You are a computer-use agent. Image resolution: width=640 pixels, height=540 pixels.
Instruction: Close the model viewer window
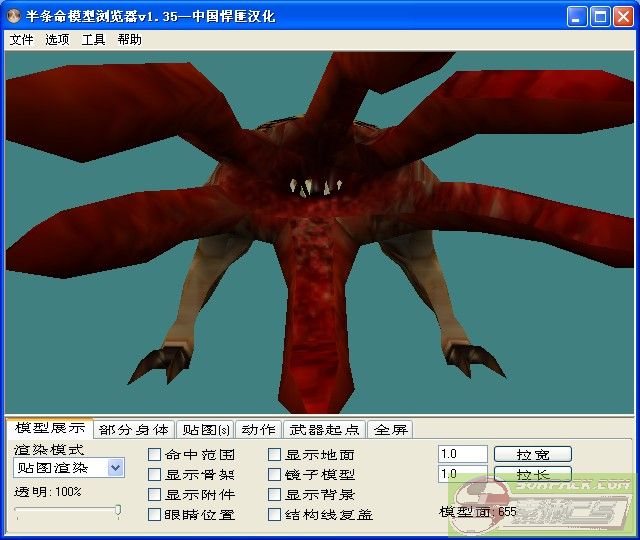point(623,16)
